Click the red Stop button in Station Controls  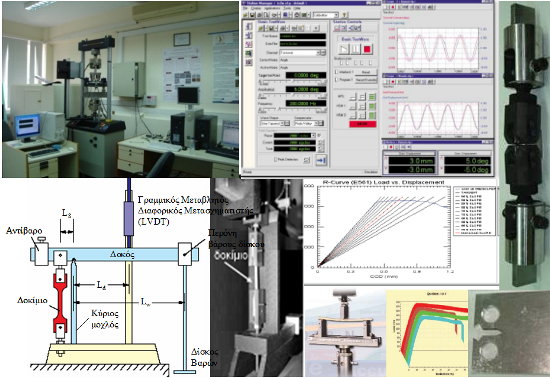(367, 49)
